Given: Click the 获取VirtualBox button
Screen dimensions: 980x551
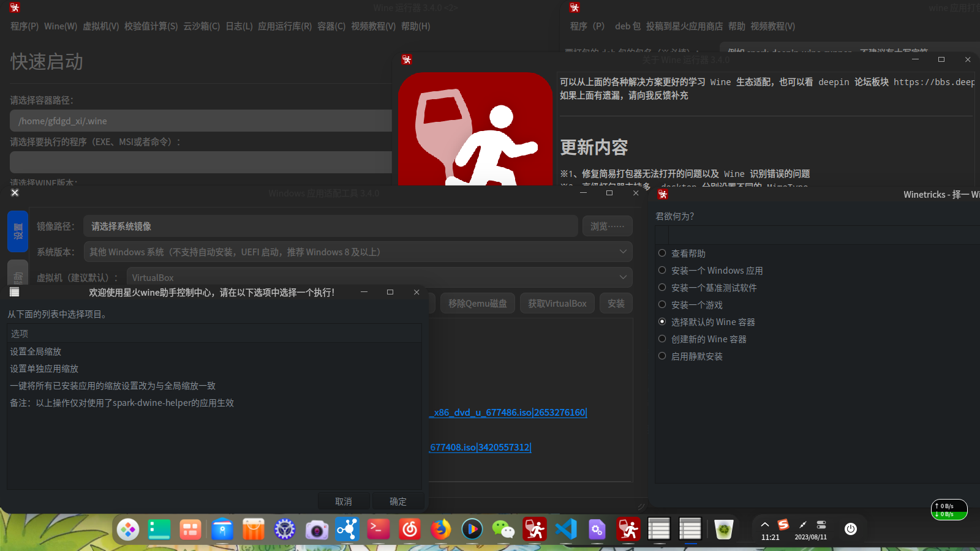Looking at the screenshot, I should 557,303.
